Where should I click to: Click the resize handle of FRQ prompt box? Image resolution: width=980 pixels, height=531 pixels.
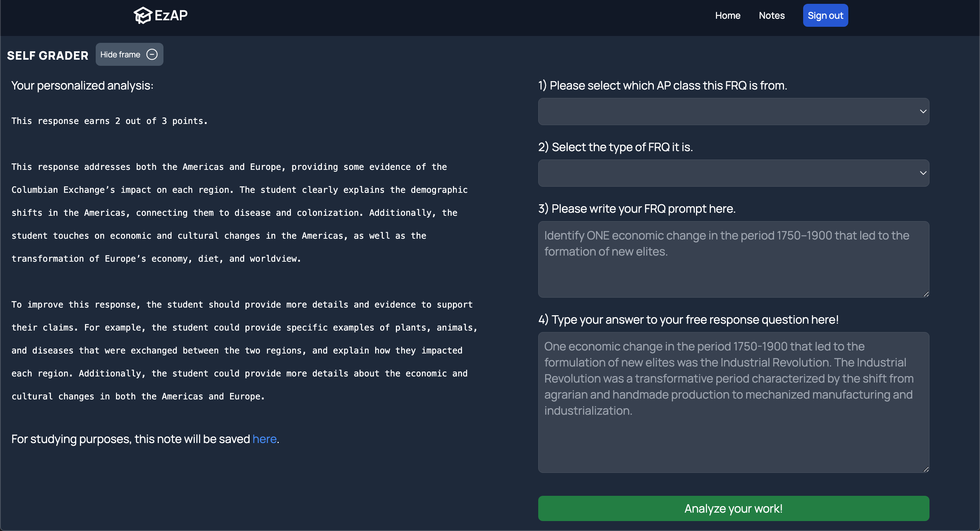click(926, 294)
